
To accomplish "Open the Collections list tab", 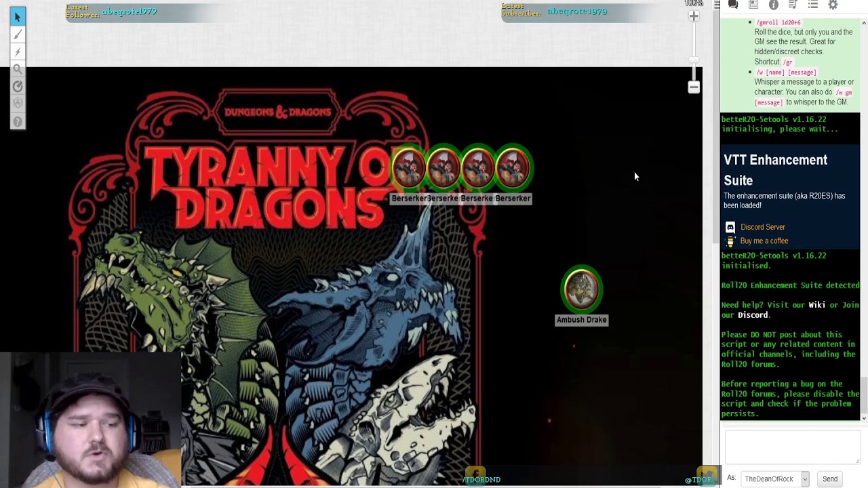I will pyautogui.click(x=813, y=5).
